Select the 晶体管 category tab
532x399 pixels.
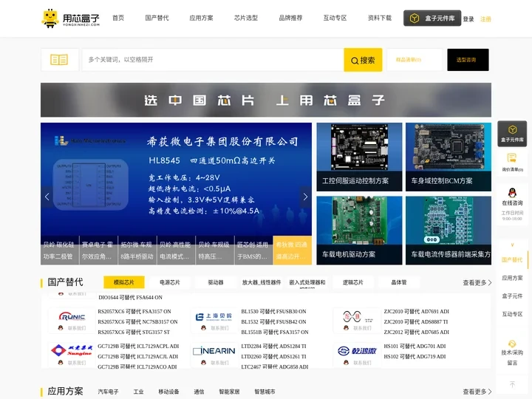coord(399,282)
